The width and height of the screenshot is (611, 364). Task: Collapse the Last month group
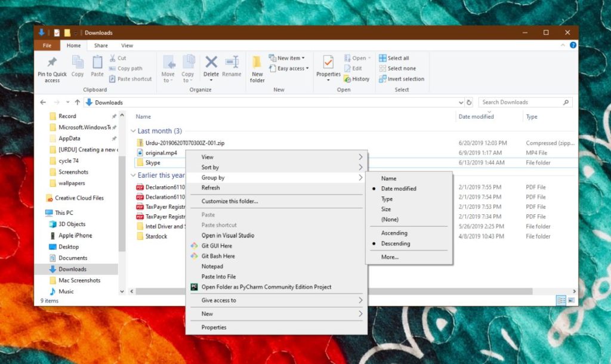tap(132, 131)
